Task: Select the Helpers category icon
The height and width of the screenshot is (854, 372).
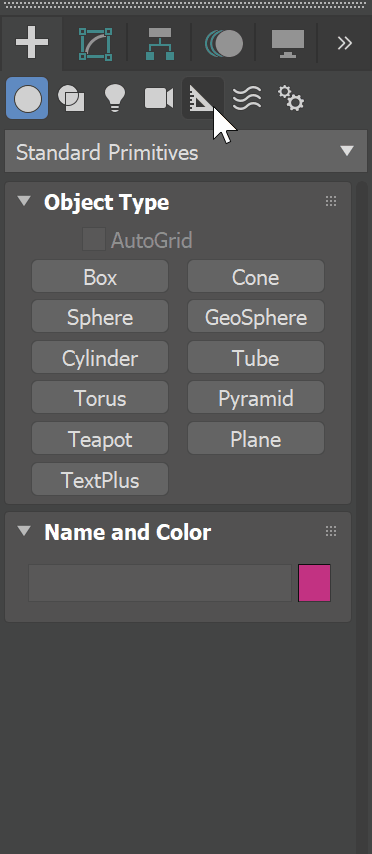Action: pyautogui.click(x=203, y=99)
